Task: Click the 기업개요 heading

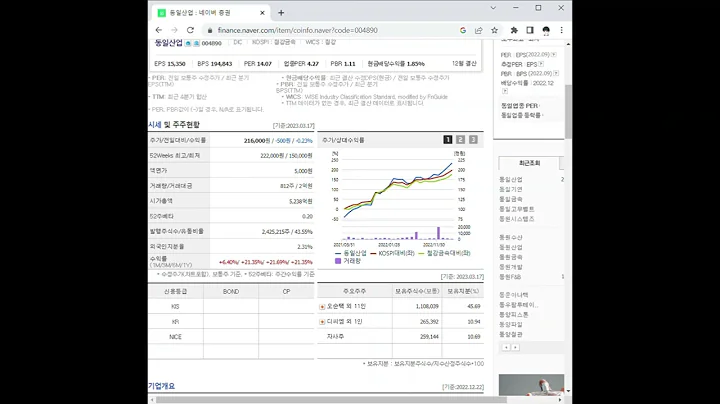Action: (161, 386)
